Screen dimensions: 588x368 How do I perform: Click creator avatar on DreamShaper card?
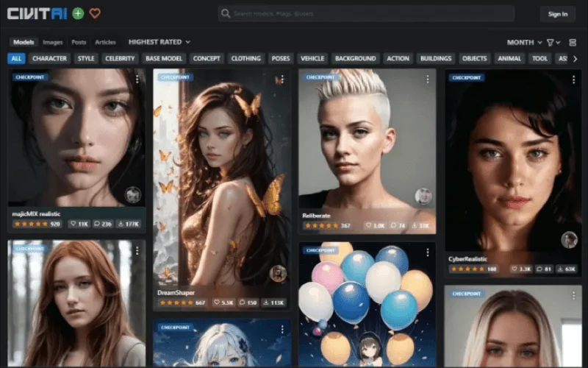click(x=278, y=273)
